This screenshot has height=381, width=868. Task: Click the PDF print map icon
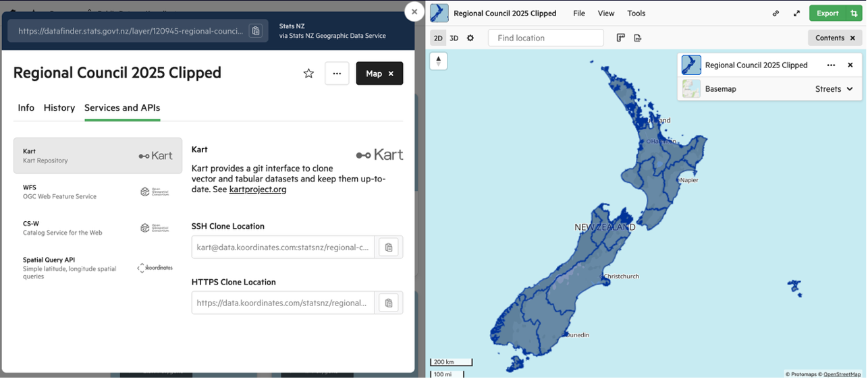click(x=638, y=38)
